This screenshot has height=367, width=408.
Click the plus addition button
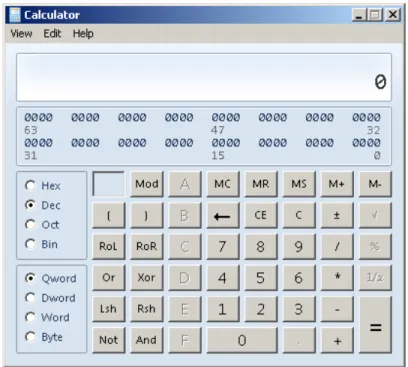[337, 340]
